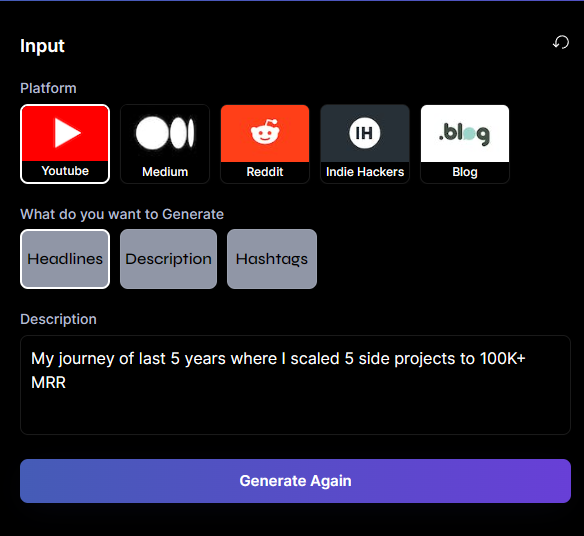Click the Generate Again button

(295, 481)
